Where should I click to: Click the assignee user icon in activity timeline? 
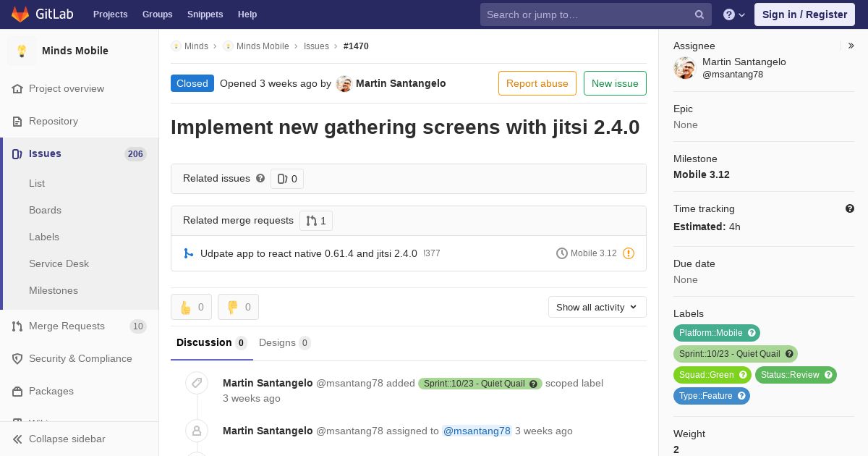point(197,431)
